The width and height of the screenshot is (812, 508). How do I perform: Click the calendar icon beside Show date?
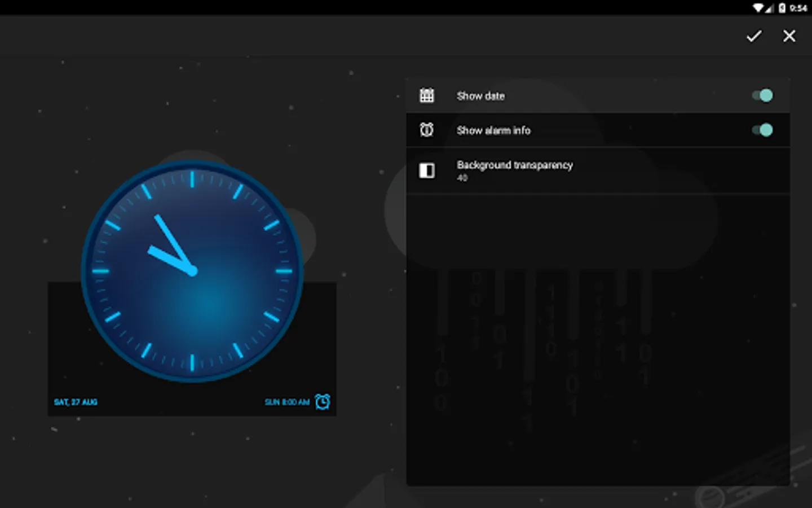[x=427, y=95]
